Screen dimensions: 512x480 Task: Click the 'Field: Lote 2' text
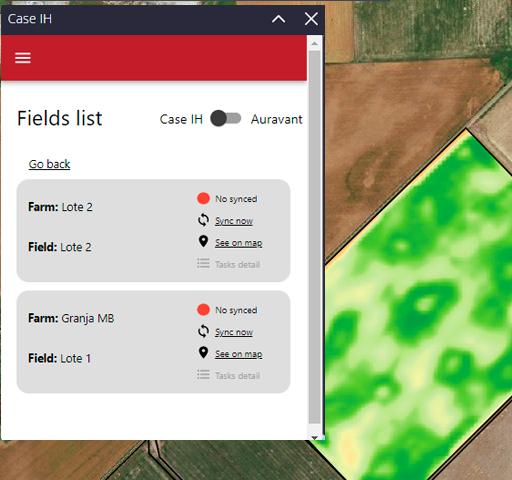click(x=60, y=247)
